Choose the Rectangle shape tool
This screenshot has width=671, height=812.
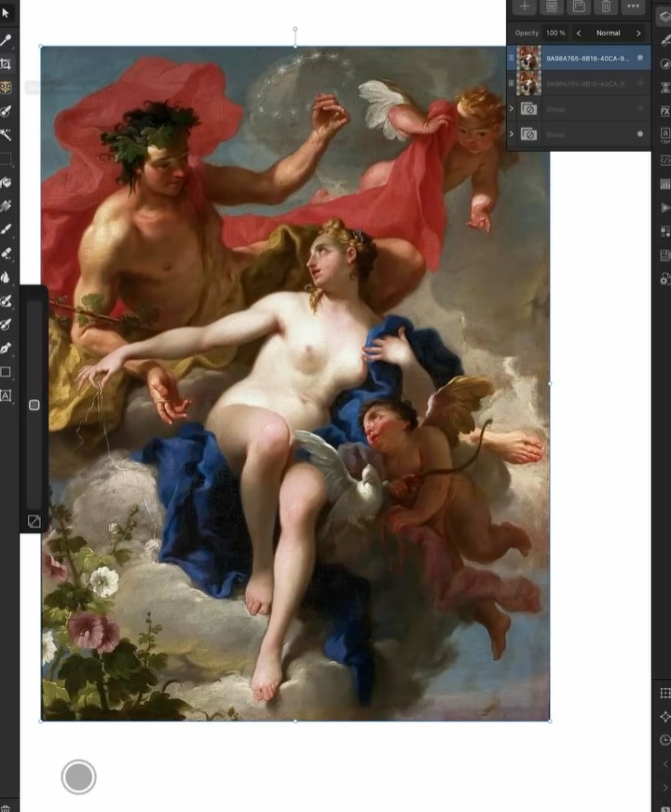(x=6, y=372)
